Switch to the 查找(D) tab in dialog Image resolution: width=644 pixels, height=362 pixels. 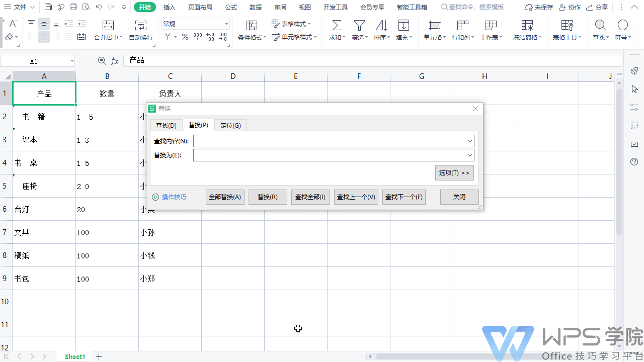coord(166,126)
